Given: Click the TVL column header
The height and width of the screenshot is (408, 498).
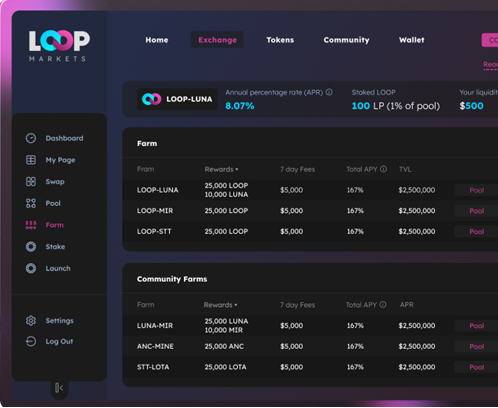Looking at the screenshot, I should point(405,169).
